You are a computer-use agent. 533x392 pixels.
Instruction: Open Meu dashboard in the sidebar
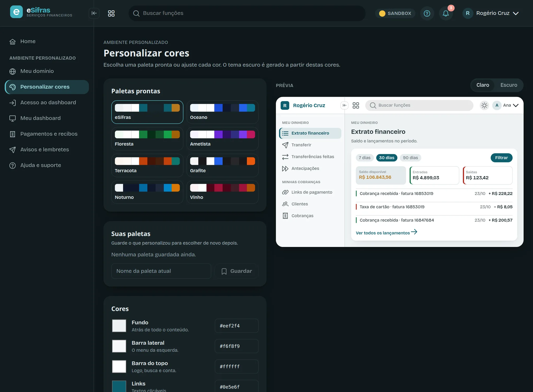point(47,118)
